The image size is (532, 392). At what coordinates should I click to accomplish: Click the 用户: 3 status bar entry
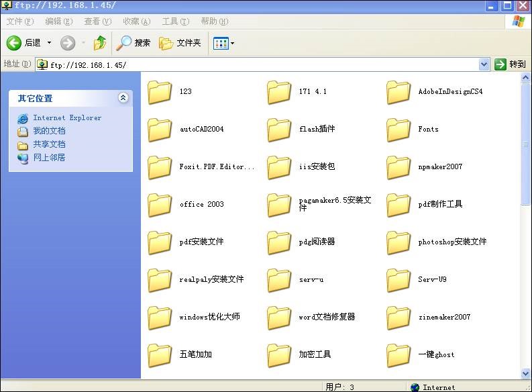pyautogui.click(x=339, y=387)
